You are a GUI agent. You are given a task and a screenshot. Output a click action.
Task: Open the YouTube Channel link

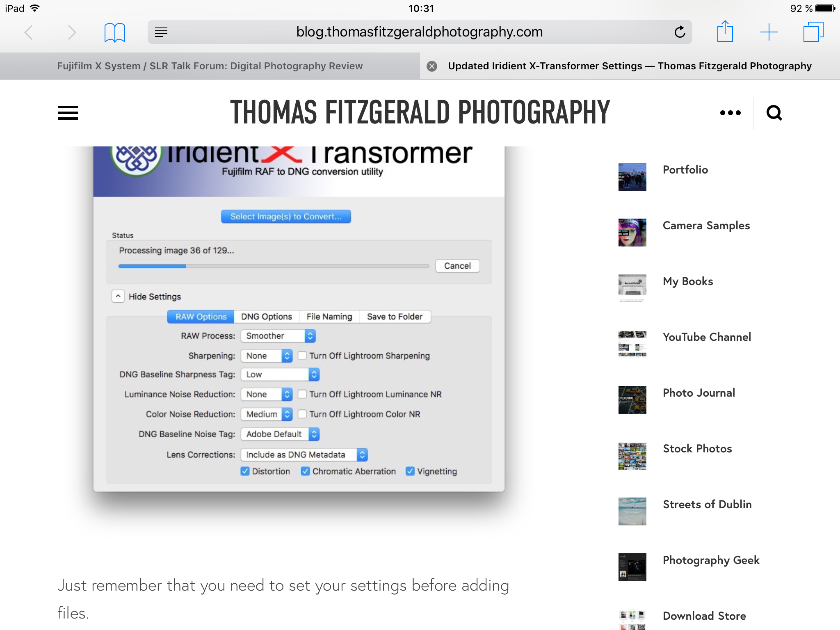tap(707, 337)
